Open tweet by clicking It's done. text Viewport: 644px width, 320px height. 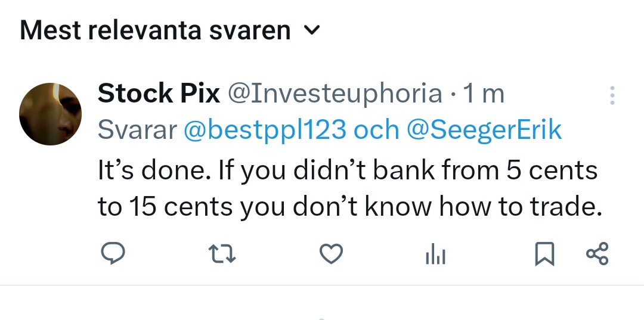(x=154, y=170)
